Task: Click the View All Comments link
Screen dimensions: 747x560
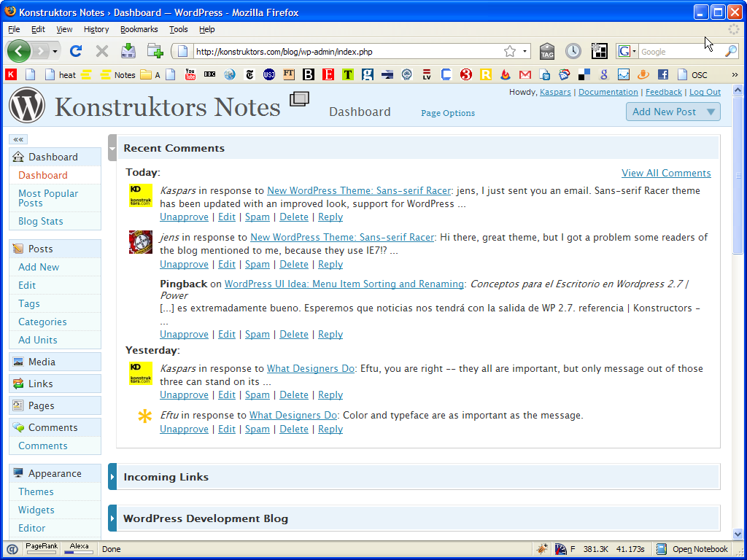Action: pos(666,173)
